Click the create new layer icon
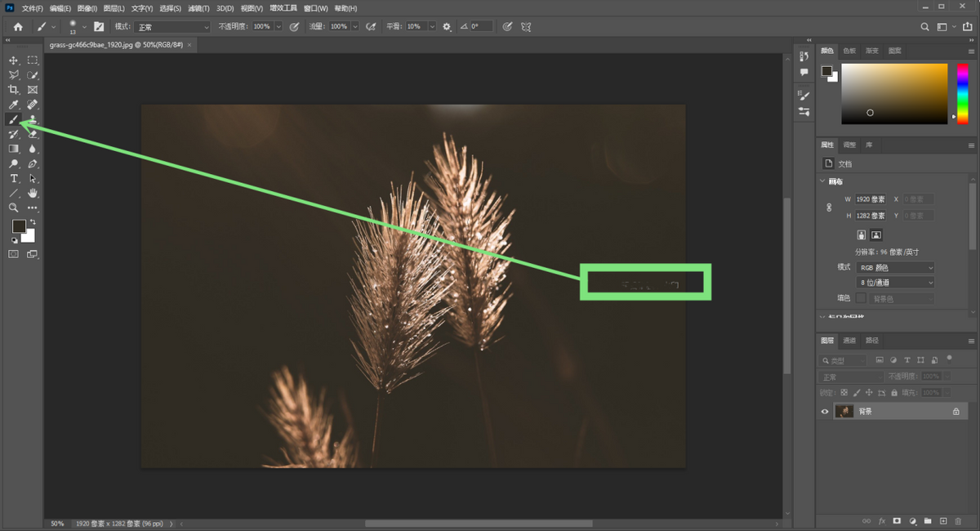Screen dimensions: 980x531 click(x=942, y=520)
